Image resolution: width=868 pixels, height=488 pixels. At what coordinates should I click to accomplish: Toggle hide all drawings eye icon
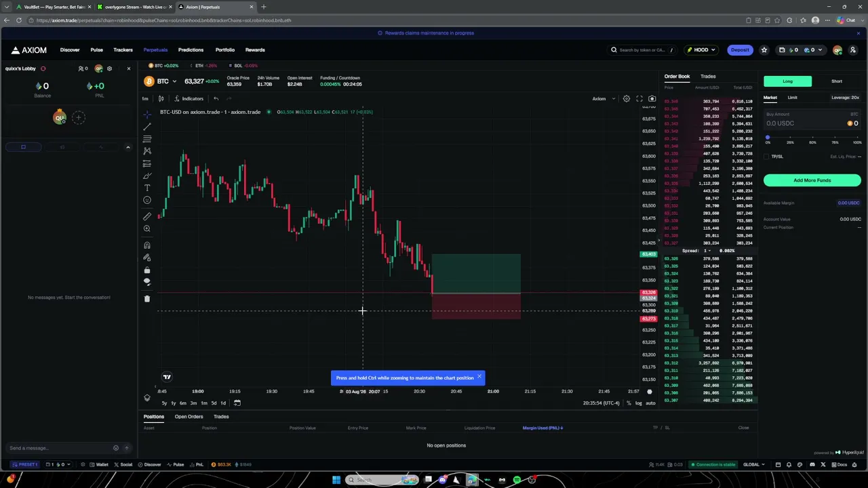[147, 282]
